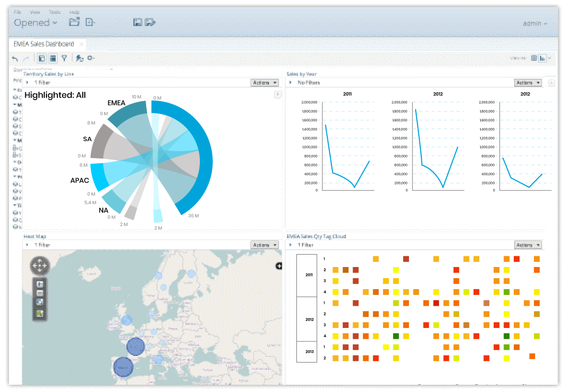
Task: Toggle chart view button at top right
Action: point(542,58)
